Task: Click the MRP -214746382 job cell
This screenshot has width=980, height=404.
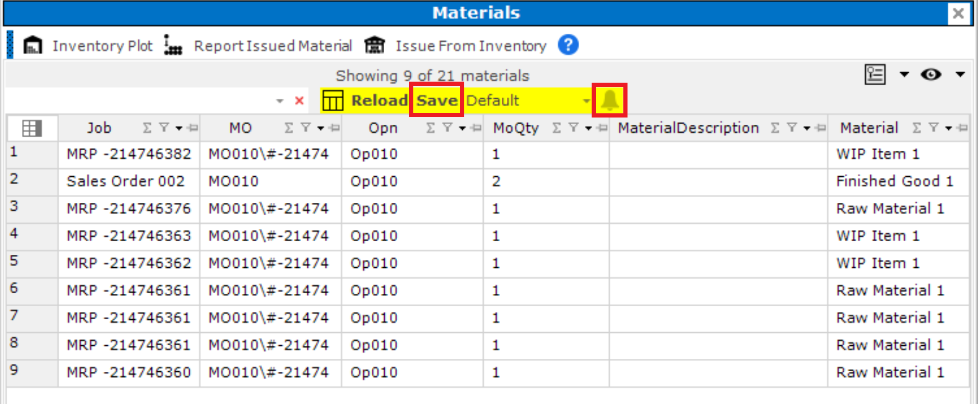Action: pyautogui.click(x=129, y=154)
